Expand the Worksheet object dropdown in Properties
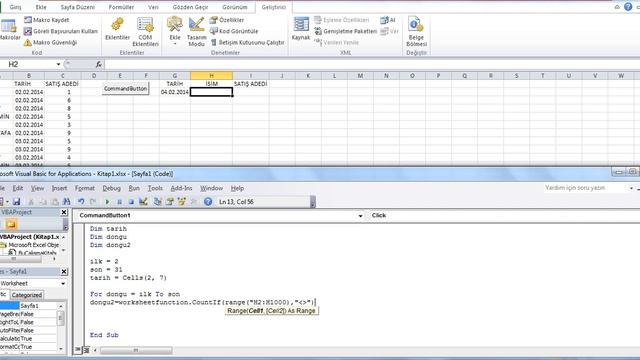The image size is (640, 360). click(63, 283)
